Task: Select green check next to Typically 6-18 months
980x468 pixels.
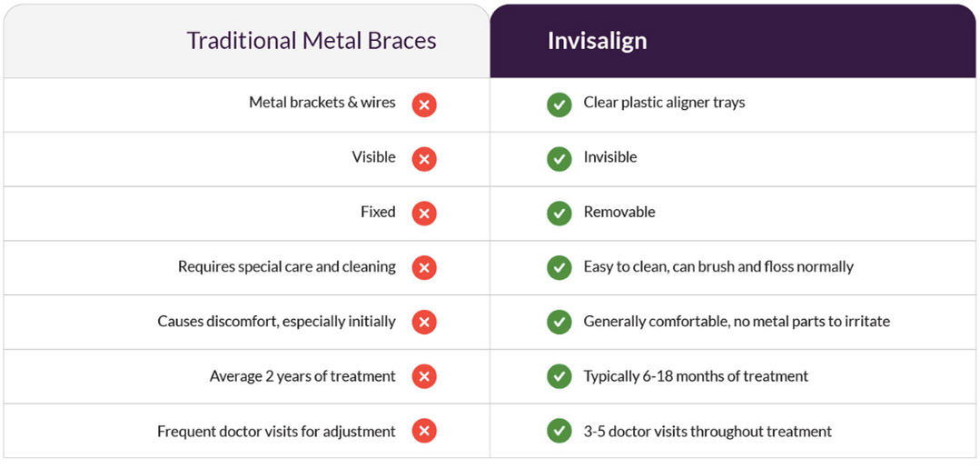Action: pos(559,376)
